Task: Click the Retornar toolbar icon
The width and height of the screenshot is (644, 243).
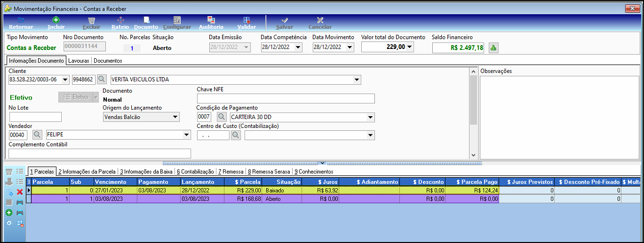Action: 21,20
